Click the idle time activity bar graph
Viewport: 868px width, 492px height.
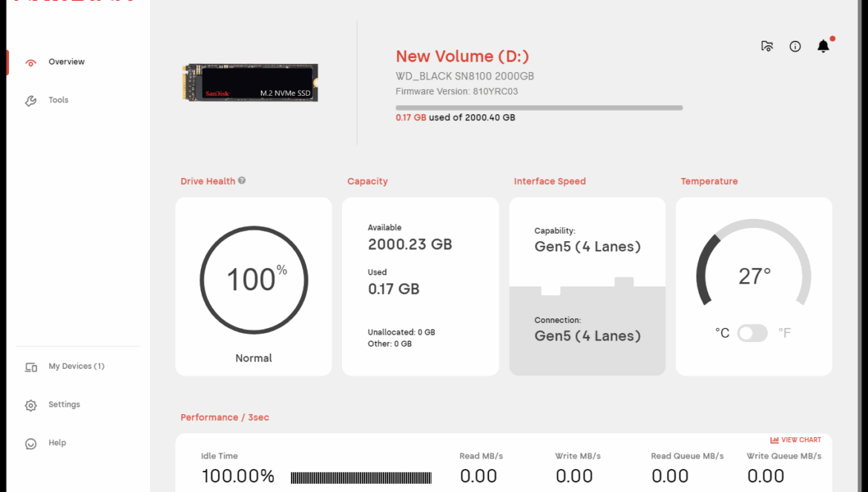361,477
